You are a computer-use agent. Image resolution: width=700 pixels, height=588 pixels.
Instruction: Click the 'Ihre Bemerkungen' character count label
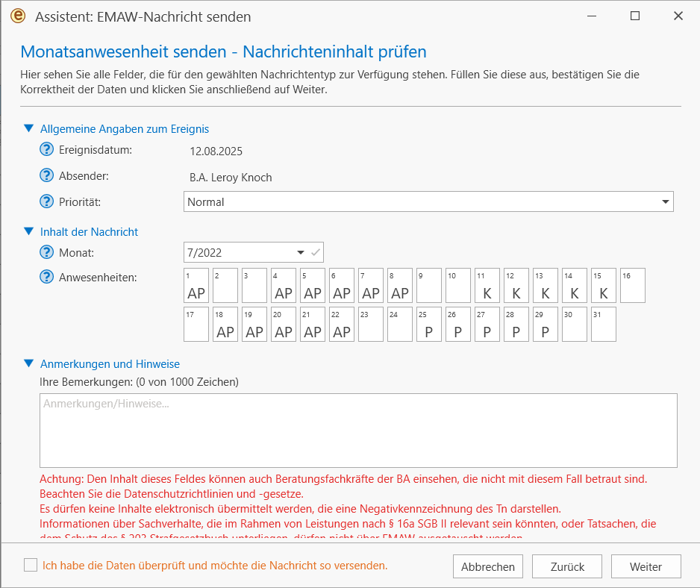click(140, 382)
